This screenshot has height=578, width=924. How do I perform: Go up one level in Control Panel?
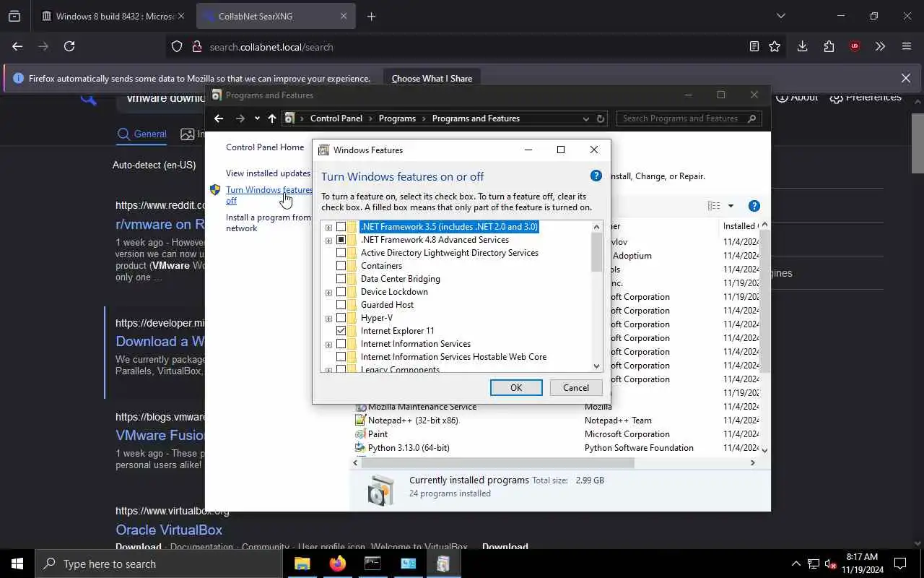272,118
